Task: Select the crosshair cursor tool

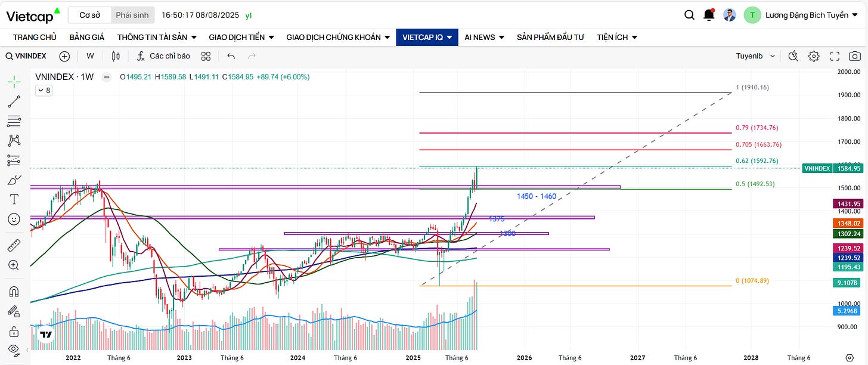Action: coord(14,82)
